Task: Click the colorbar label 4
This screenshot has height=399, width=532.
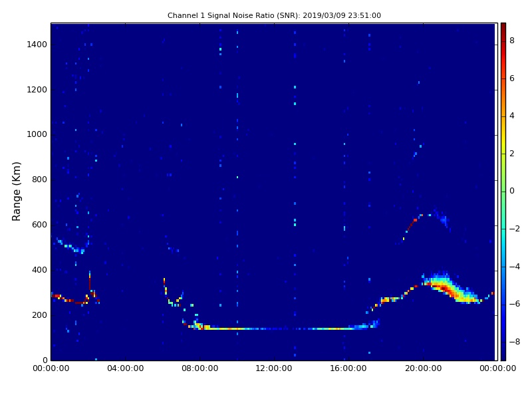Action: click(x=512, y=116)
